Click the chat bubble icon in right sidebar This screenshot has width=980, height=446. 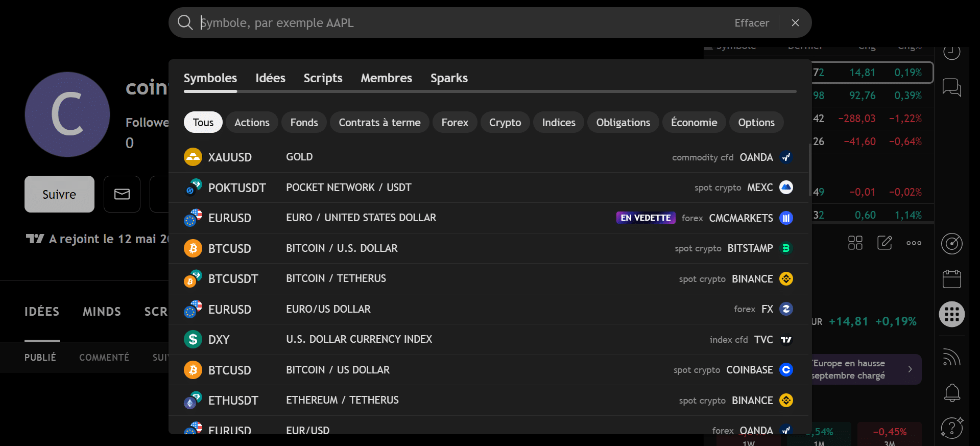tap(951, 87)
